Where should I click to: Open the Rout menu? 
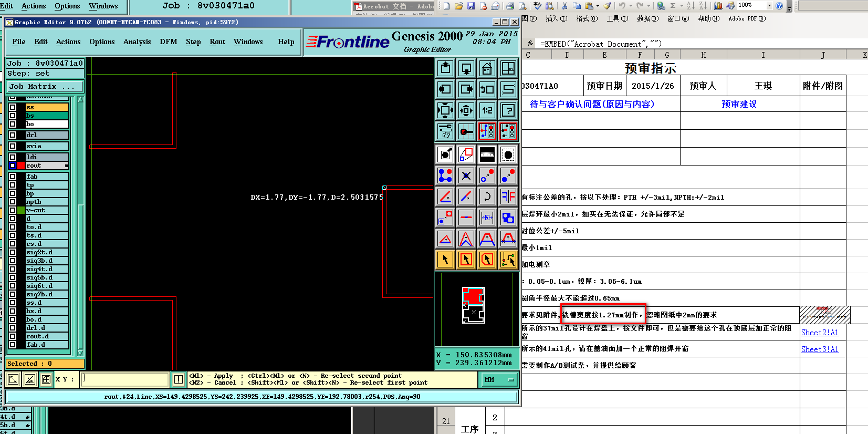(217, 42)
